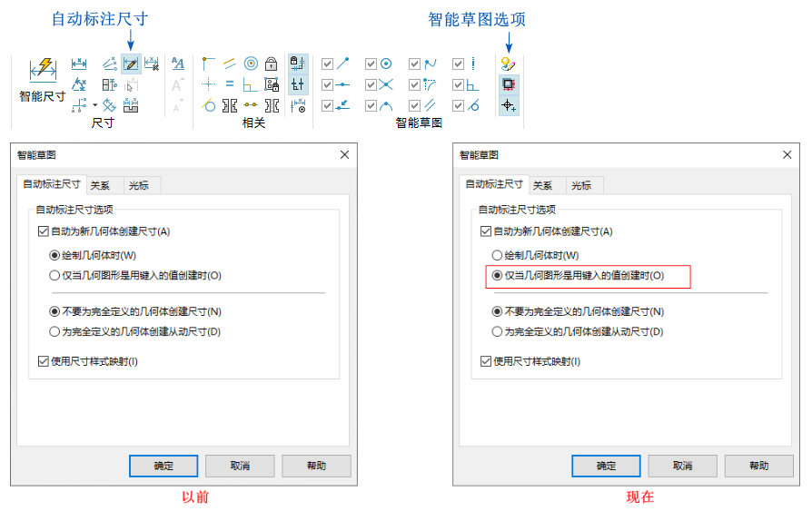The height and width of the screenshot is (511, 812).
Task: Toggle the center point checkbox in the 智能草图 group
Action: 371,64
